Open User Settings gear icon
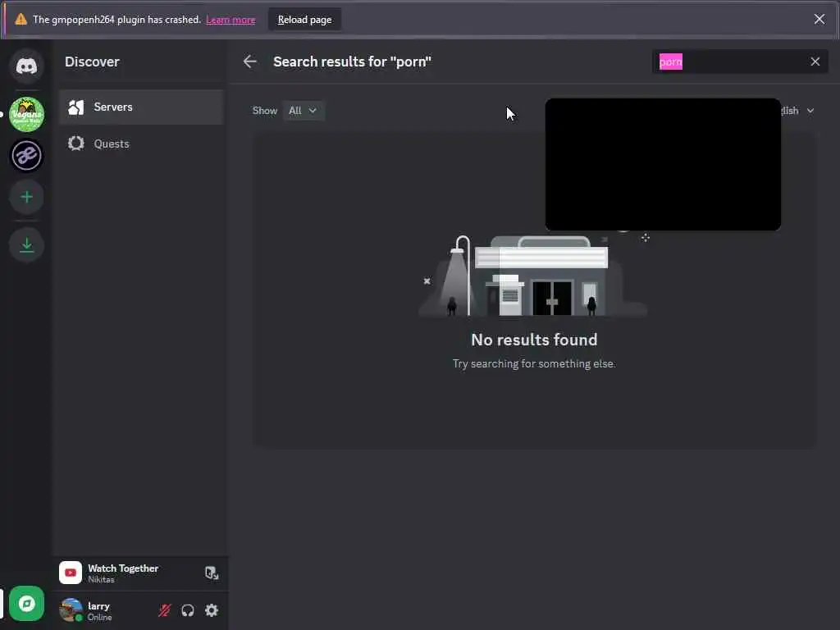 tap(212, 610)
